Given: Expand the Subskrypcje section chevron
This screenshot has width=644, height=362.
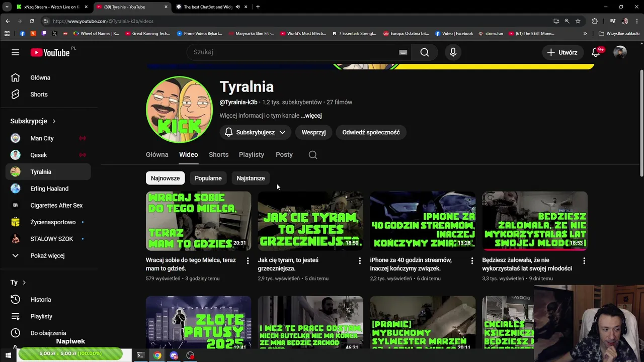Looking at the screenshot, I should [54, 121].
